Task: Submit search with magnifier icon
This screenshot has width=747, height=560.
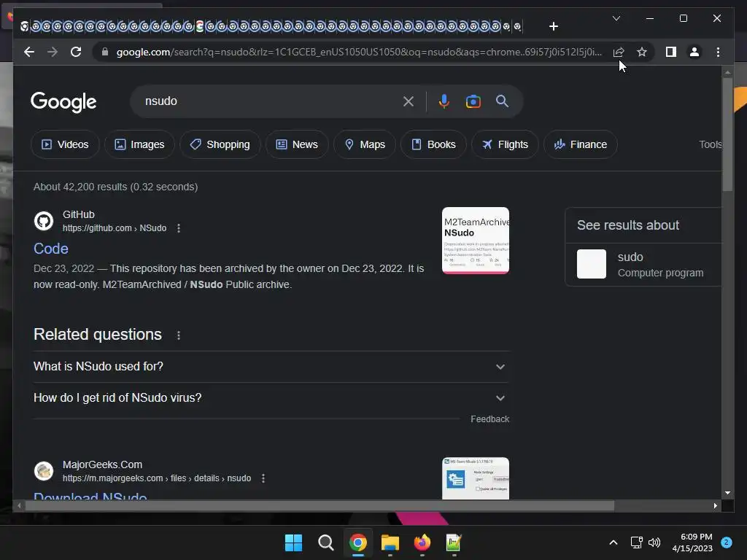Action: [502, 101]
